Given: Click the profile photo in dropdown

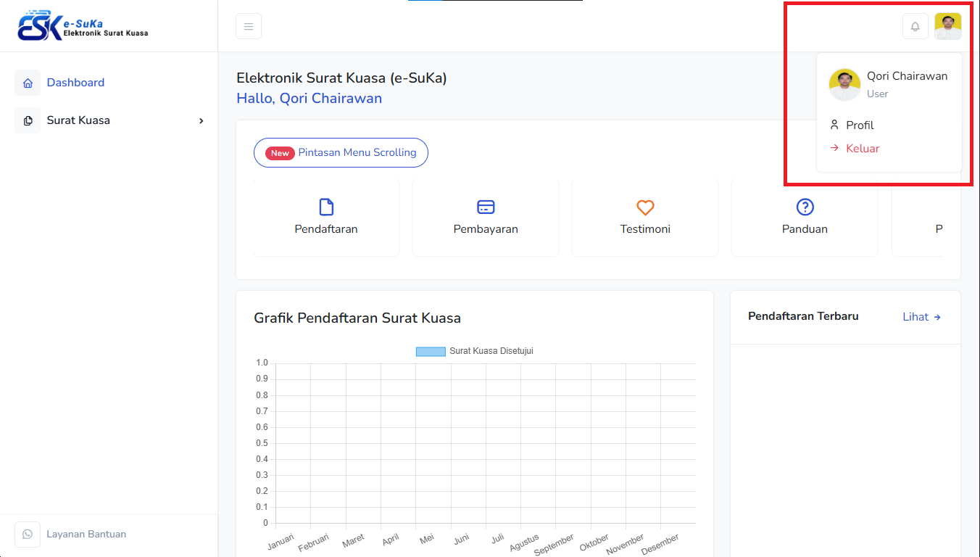Looking at the screenshot, I should pos(844,85).
